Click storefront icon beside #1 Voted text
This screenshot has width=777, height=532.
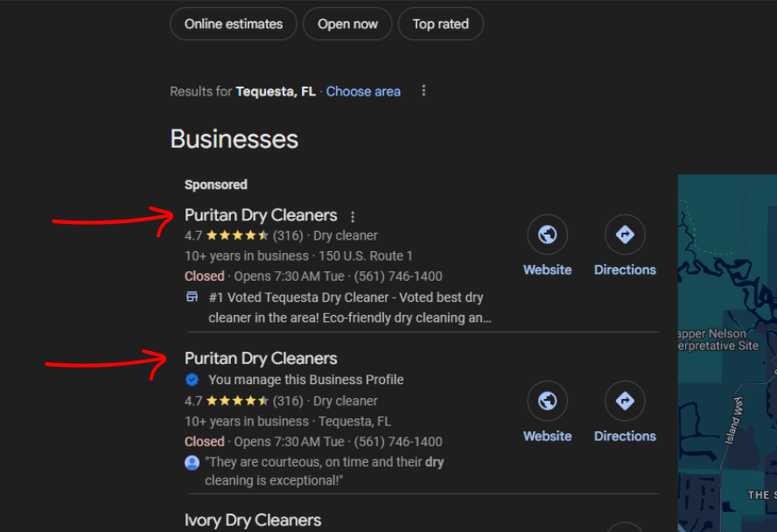point(192,297)
